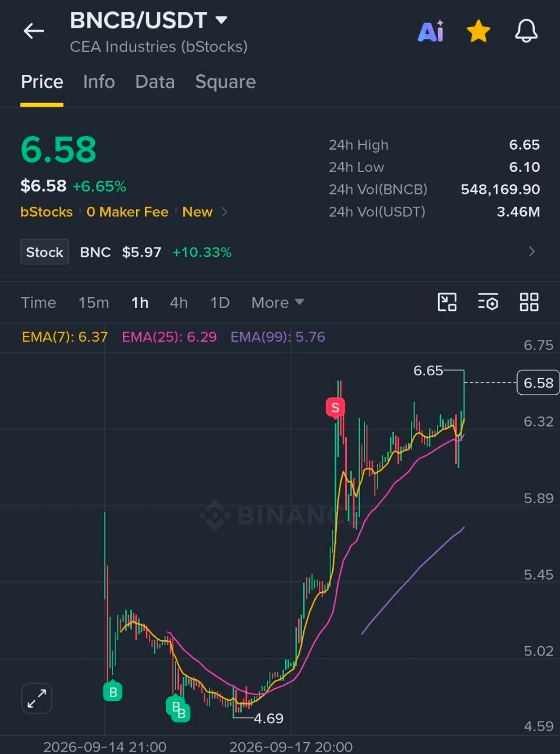560x754 pixels.
Task: Open the price alert bell icon
Action: (x=526, y=31)
